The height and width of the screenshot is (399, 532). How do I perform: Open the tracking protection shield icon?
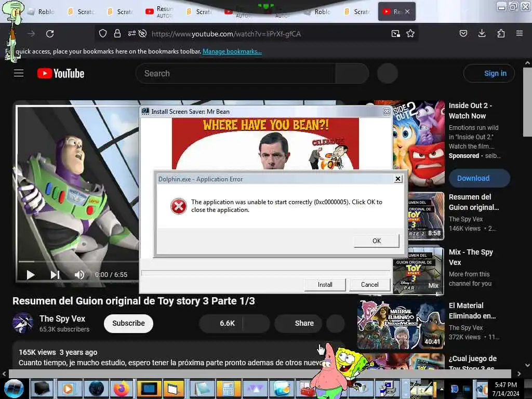click(x=103, y=33)
